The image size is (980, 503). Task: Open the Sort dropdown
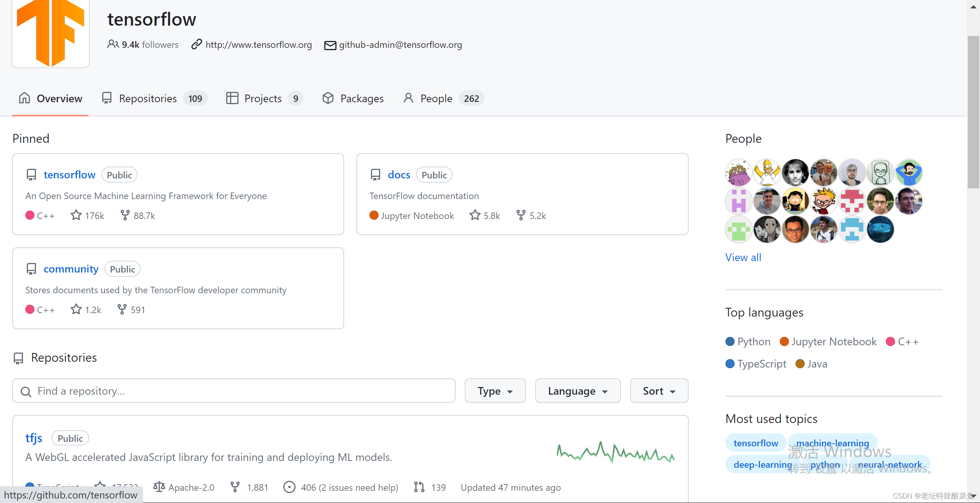click(x=659, y=391)
